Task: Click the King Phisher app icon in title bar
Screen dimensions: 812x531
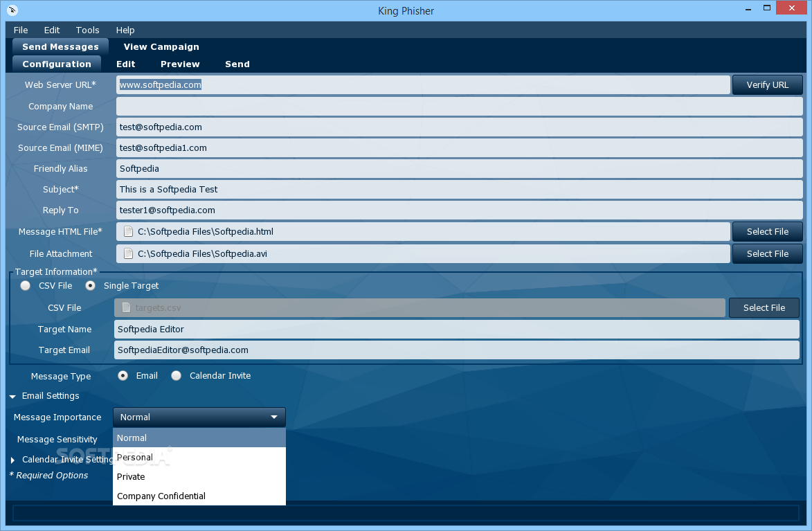Action: click(x=12, y=10)
